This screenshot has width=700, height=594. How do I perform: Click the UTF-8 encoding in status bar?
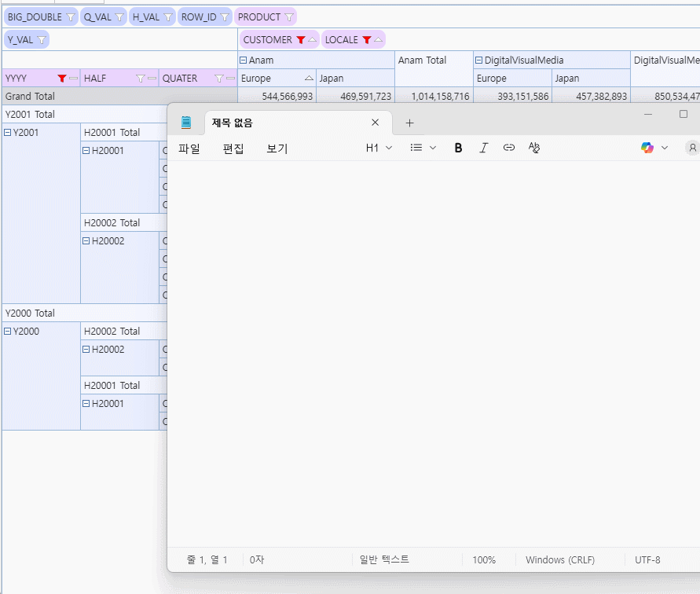(x=647, y=560)
